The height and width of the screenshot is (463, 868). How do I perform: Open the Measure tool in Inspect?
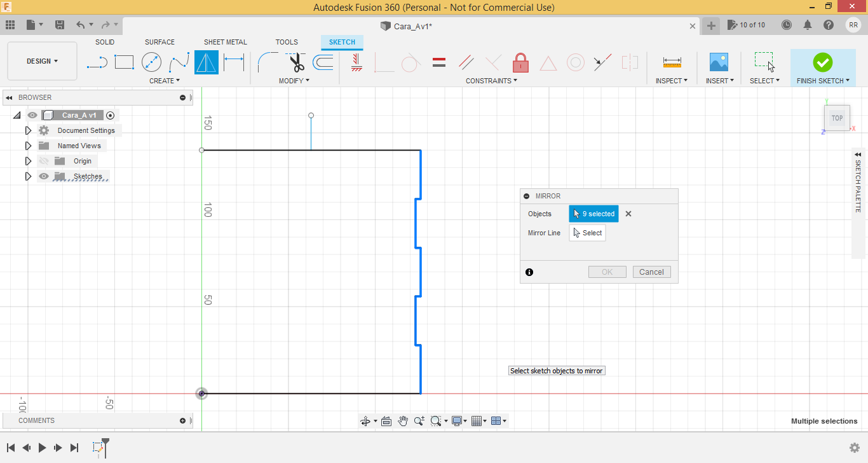coord(672,62)
